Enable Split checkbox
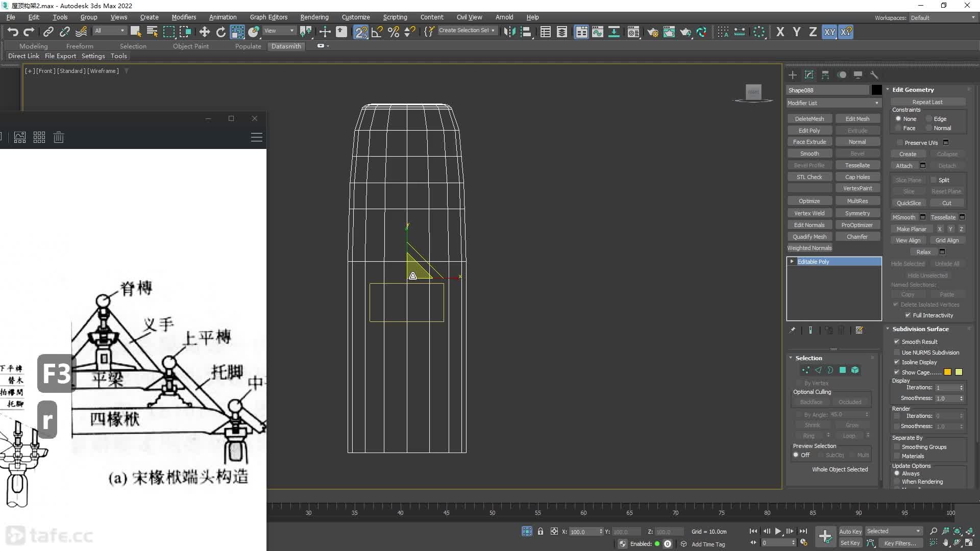This screenshot has width=980, height=551. pos(934,180)
